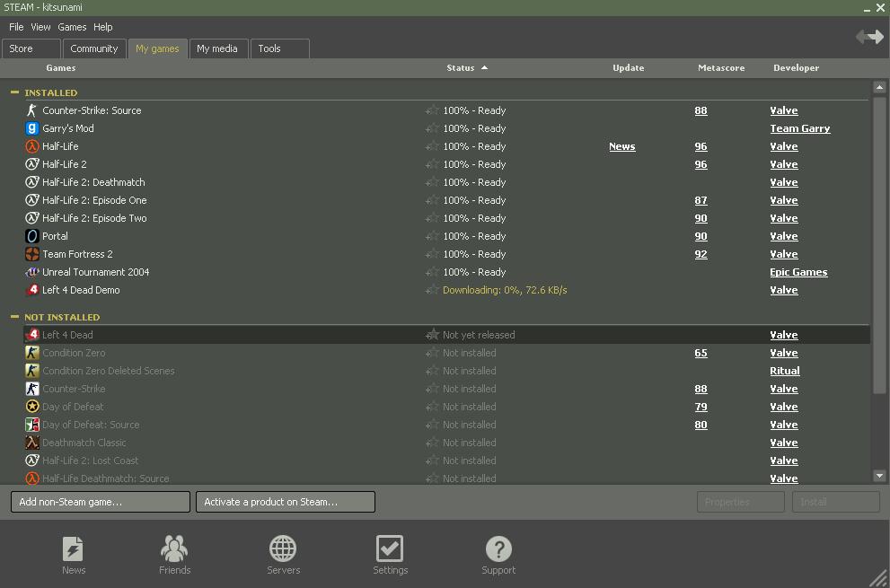Click the Unreal Tournament 2004 icon
The height and width of the screenshot is (588, 890).
click(x=32, y=272)
